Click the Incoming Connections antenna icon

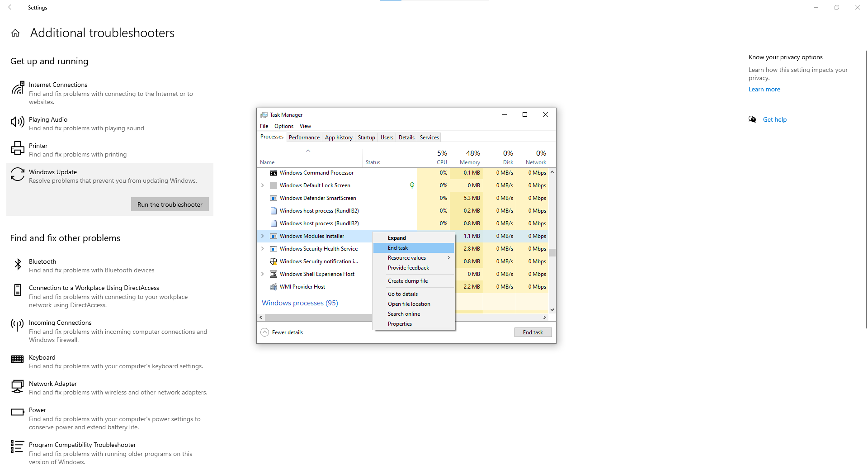pos(18,325)
